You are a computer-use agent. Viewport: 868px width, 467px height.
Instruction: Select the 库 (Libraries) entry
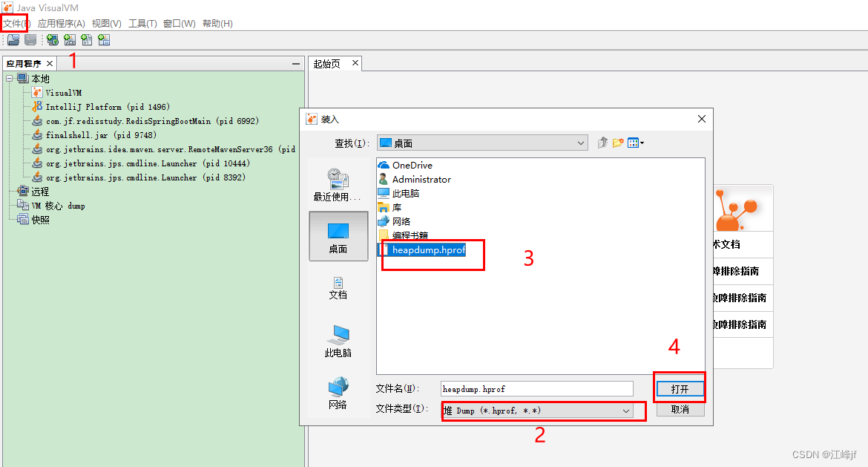tap(389, 207)
